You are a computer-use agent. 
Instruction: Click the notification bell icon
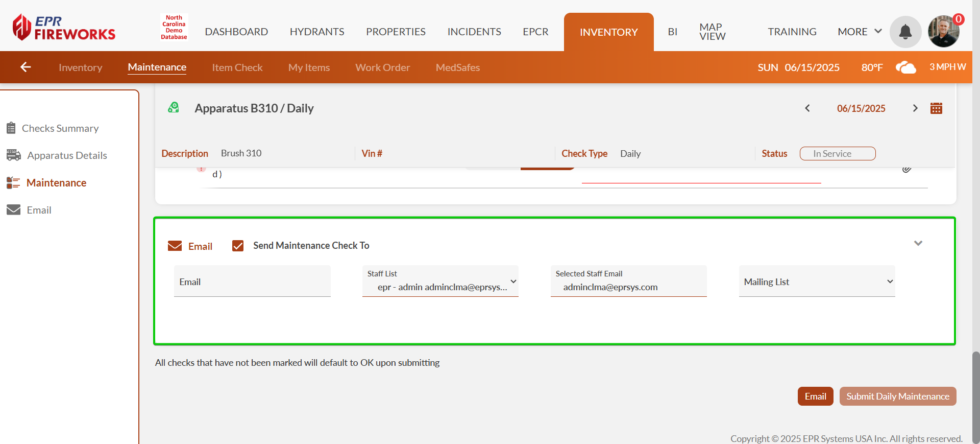[x=905, y=32]
